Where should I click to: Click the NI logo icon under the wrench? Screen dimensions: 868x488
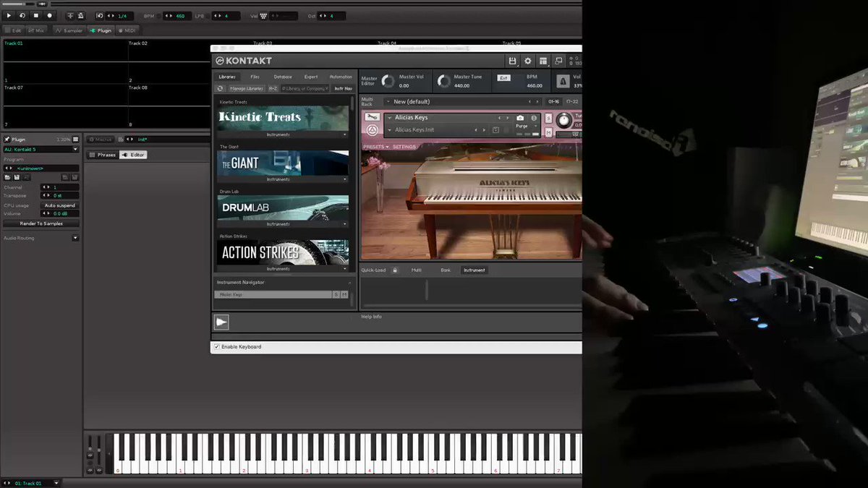point(372,130)
